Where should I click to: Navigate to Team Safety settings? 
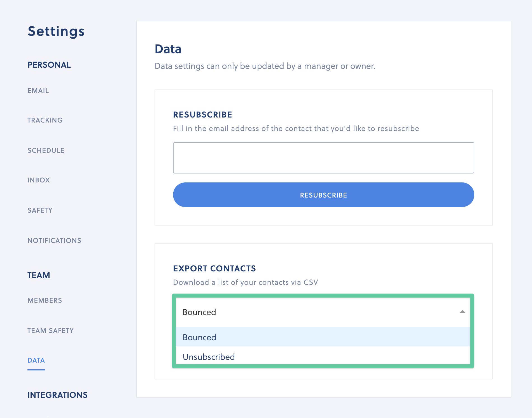click(51, 331)
